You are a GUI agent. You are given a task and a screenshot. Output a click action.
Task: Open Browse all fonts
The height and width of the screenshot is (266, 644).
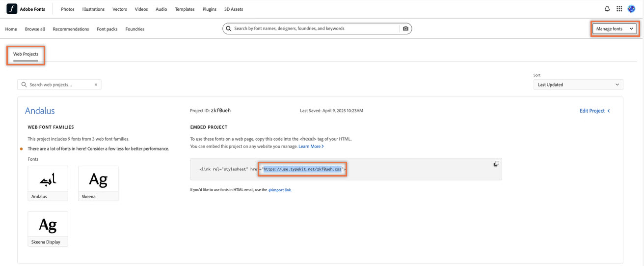click(x=35, y=29)
